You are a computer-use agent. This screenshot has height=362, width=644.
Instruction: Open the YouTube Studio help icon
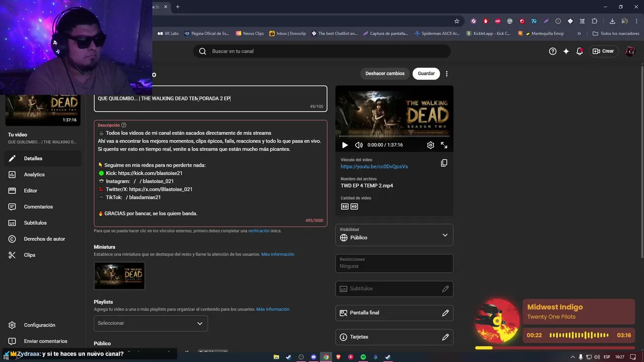coord(552,51)
